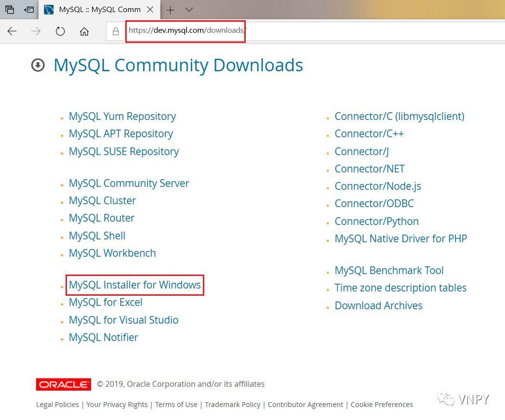The width and height of the screenshot is (505, 420).
Task: Reload the page with the refresh icon
Action: [60, 31]
